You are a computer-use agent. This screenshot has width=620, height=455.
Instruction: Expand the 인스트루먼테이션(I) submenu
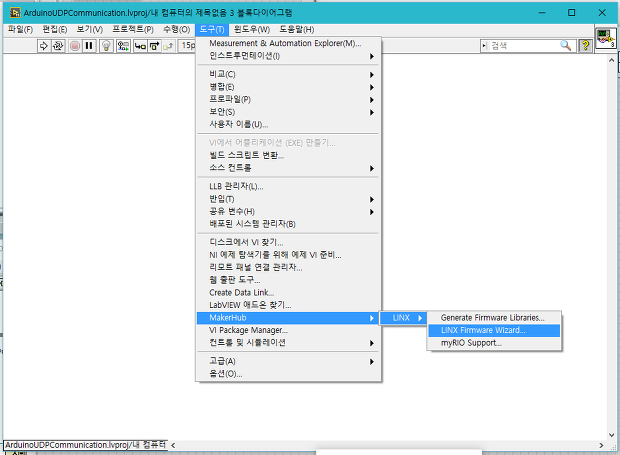(x=289, y=56)
